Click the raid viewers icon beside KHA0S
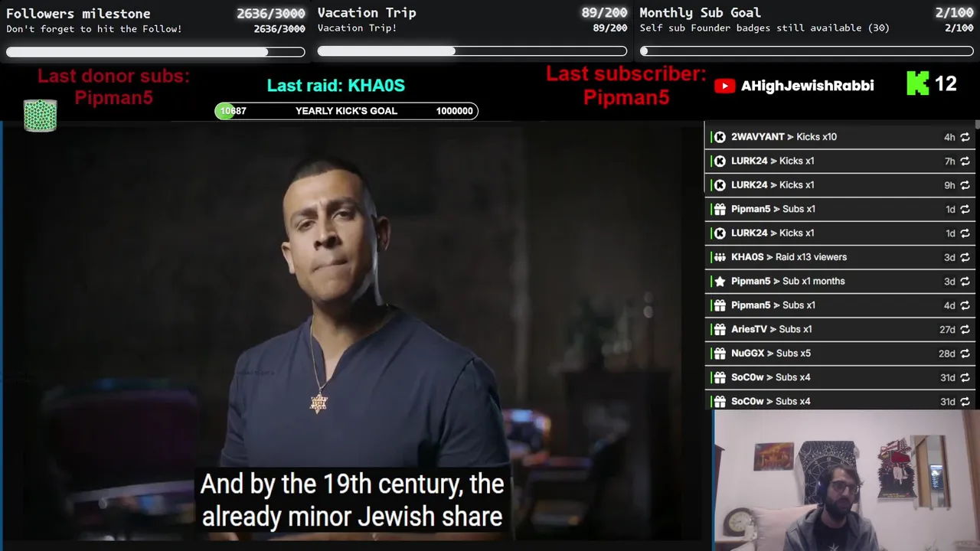Screen dimensions: 980x551 720,257
